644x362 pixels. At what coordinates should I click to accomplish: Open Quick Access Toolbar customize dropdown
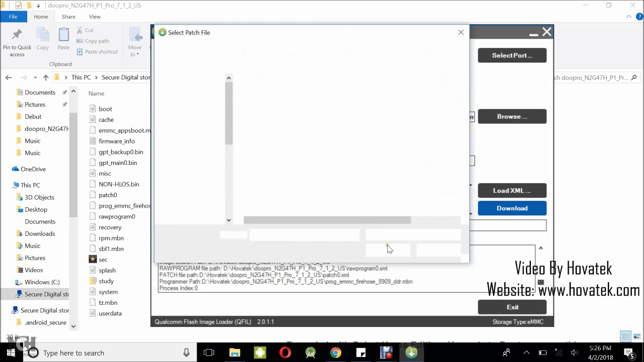click(39, 6)
